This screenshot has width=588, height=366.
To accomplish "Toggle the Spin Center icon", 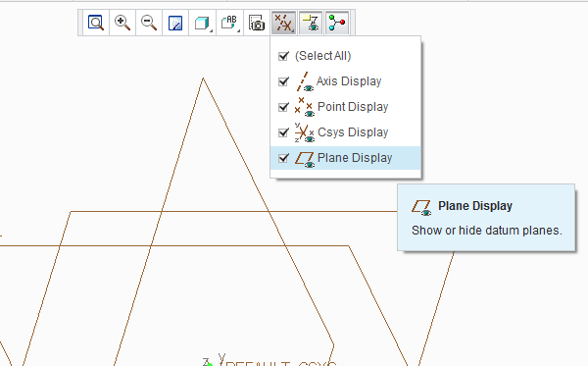I will [x=337, y=23].
